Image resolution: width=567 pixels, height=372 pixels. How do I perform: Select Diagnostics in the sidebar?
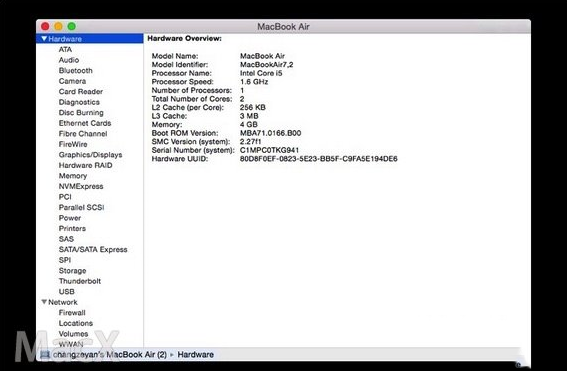79,102
